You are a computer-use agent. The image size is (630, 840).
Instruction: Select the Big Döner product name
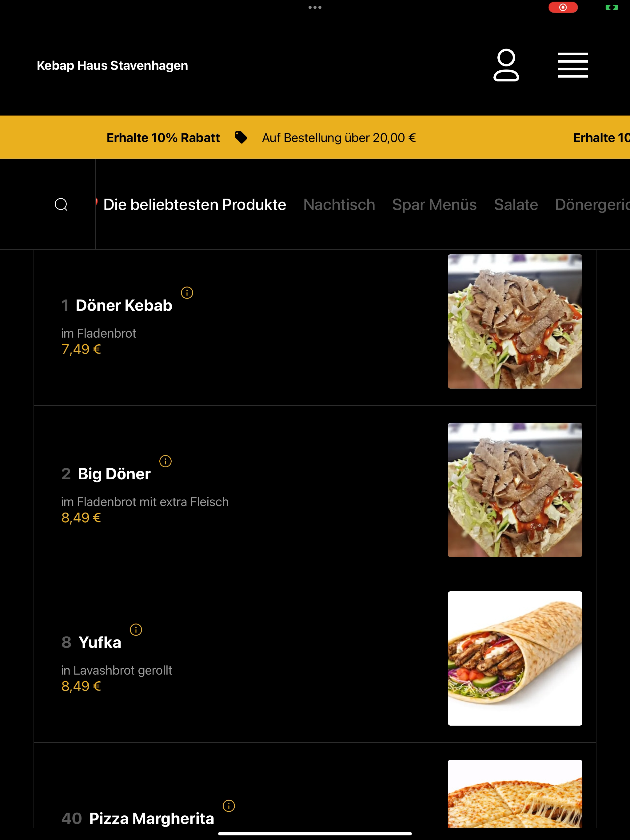114,474
